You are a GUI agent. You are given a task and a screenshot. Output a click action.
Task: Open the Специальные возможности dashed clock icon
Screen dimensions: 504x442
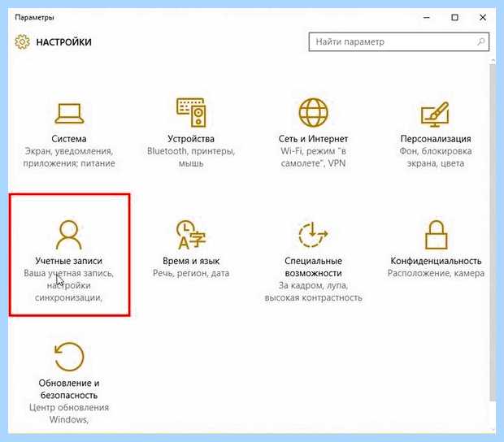(313, 235)
